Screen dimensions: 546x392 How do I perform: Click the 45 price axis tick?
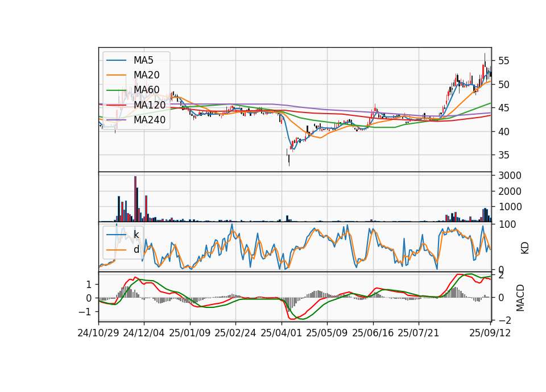503,108
